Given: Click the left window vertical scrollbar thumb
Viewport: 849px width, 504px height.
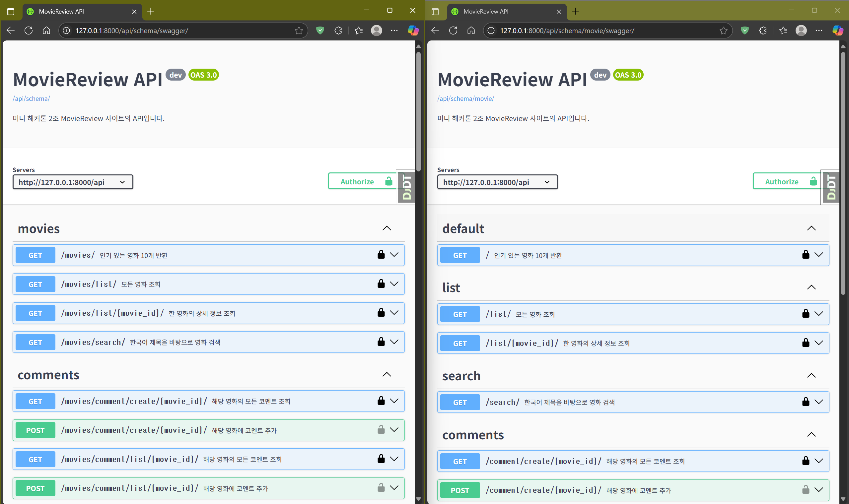Looking at the screenshot, I should click(418, 112).
